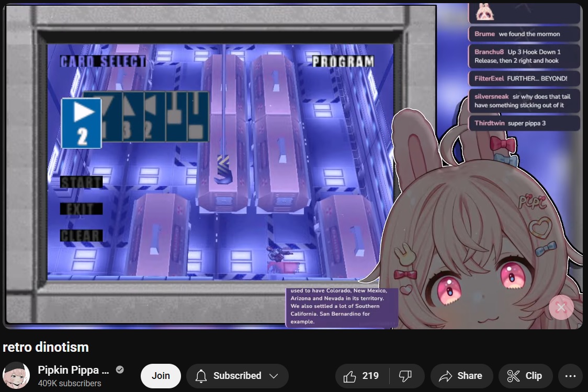The width and height of the screenshot is (588, 392).
Task: Click the bunny avatar chat icon at top
Action: [x=484, y=13]
